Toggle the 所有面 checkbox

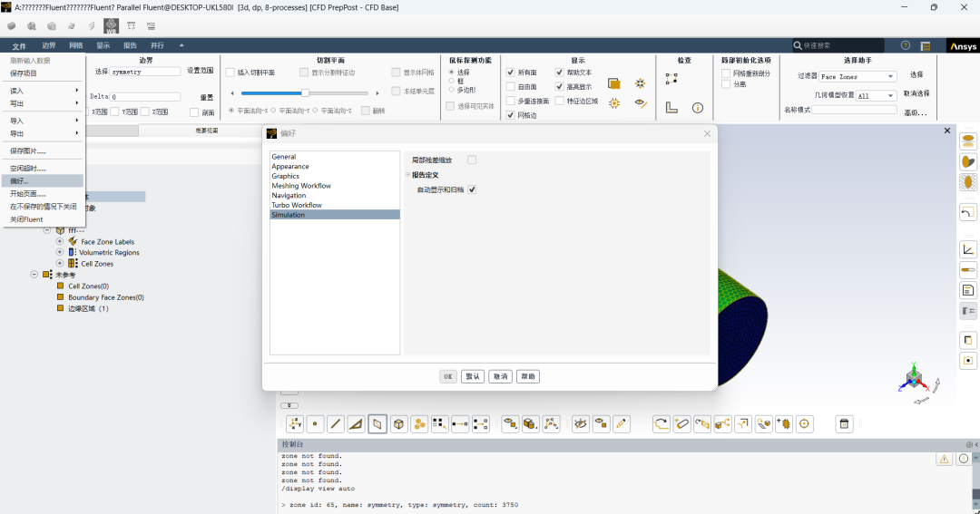(x=511, y=73)
